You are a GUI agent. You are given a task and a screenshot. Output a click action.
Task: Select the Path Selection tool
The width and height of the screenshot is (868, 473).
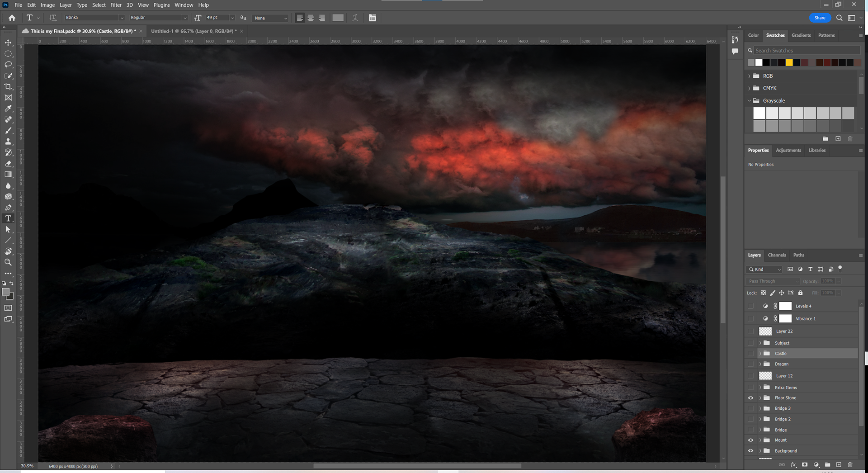click(8, 230)
